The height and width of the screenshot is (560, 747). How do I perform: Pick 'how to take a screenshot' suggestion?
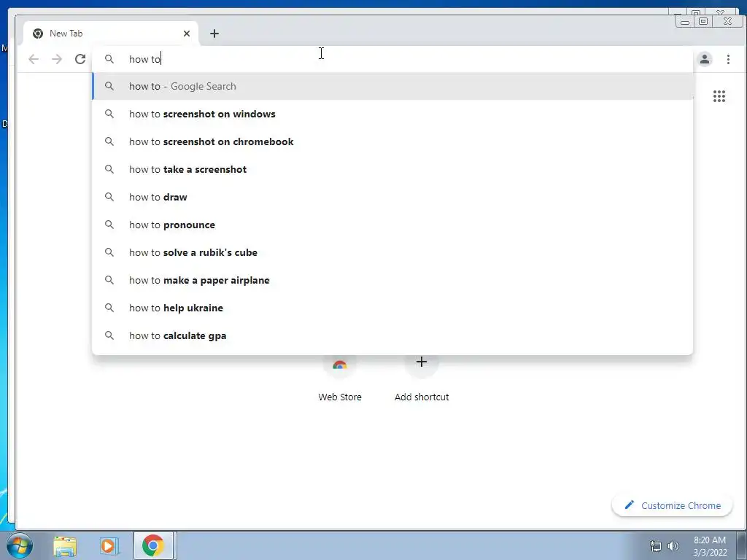tap(392, 169)
